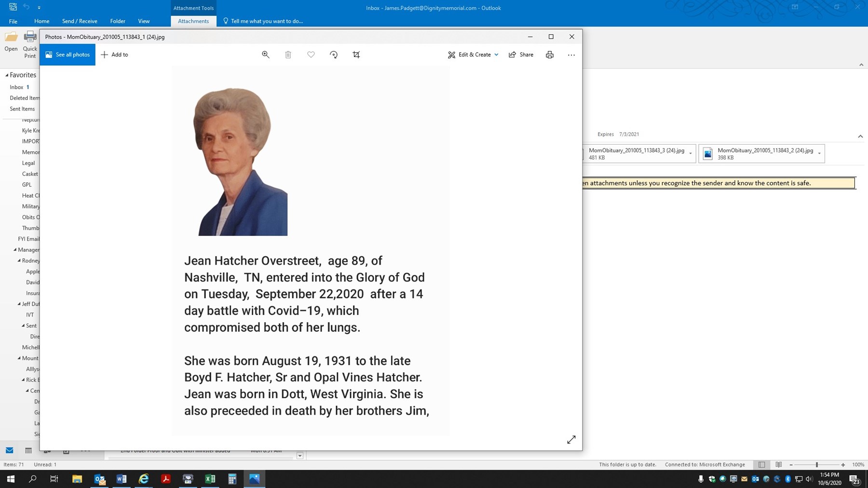
Task: Collapse the Favorites folder group
Action: [6, 75]
